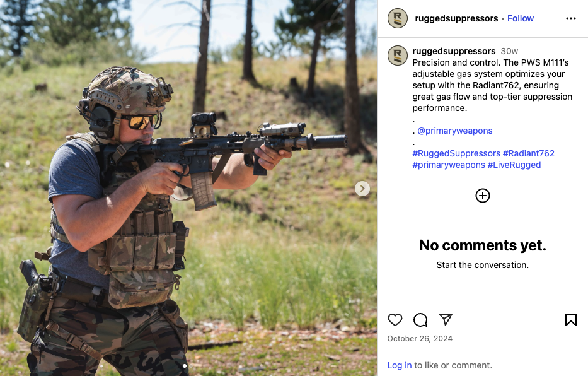This screenshot has width=588, height=376.
Task: Open the #LiveRugged hashtag
Action: 514,165
